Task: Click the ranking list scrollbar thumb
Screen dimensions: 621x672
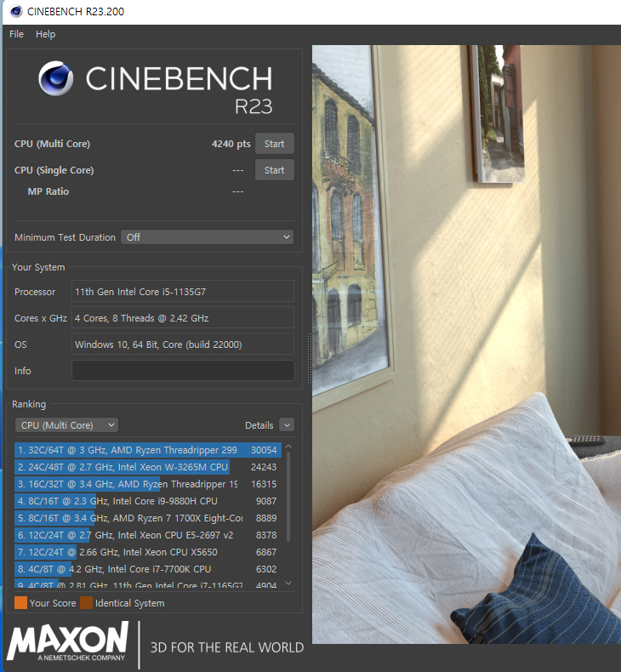Action: [288, 496]
